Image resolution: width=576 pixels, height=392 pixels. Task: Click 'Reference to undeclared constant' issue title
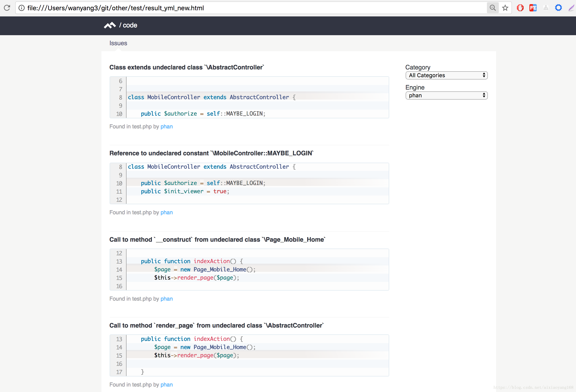tap(211, 153)
